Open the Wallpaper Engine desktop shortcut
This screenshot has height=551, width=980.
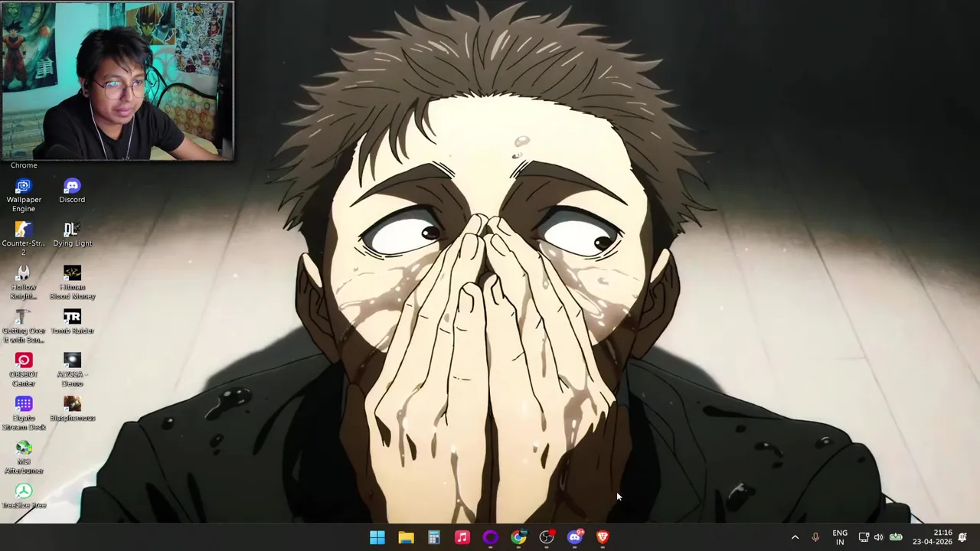(24, 196)
